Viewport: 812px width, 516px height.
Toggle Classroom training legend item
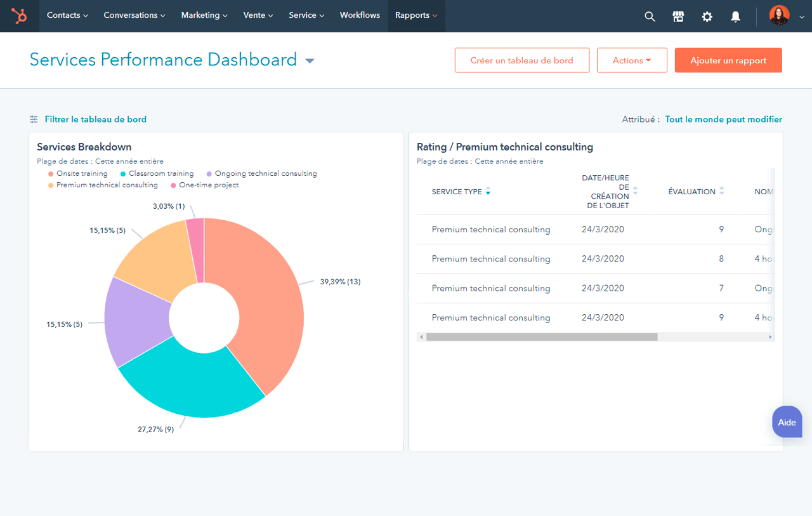[160, 173]
